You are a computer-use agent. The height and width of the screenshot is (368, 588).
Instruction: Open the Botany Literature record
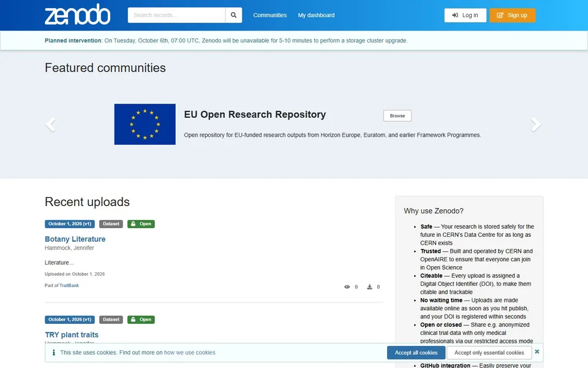coord(75,239)
